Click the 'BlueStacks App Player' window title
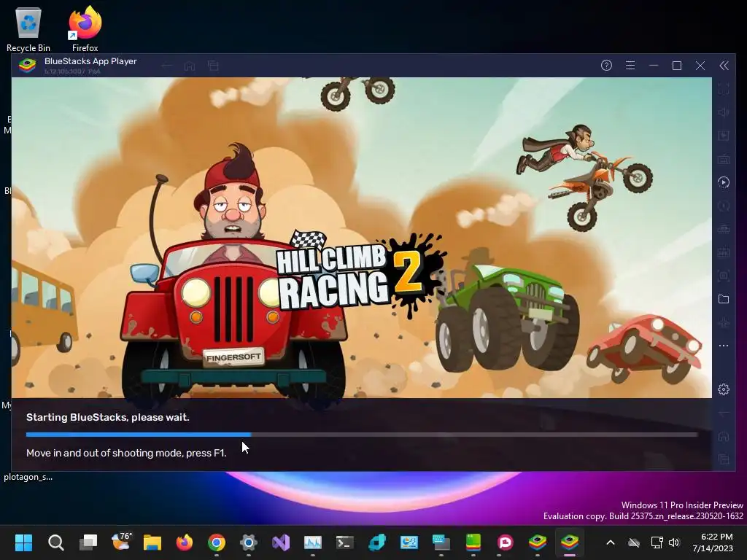The image size is (747, 560). 90,61
